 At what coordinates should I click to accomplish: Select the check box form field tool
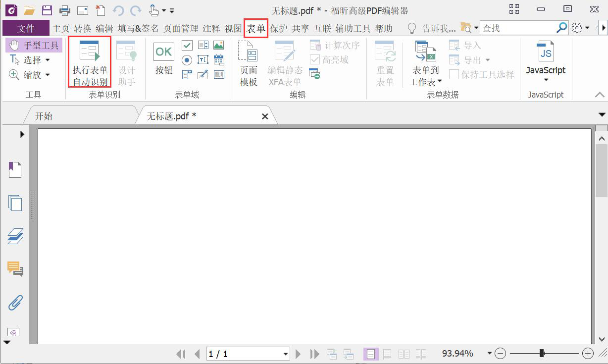click(x=187, y=46)
